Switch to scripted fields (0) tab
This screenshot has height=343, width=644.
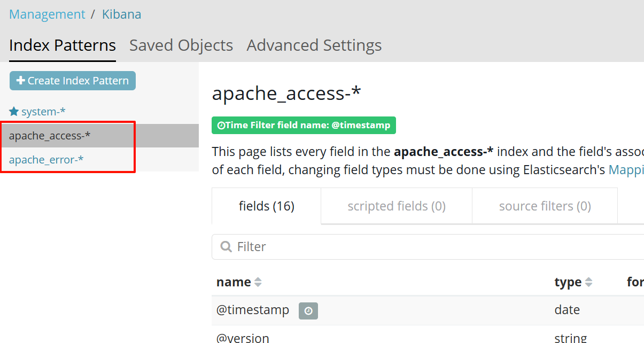(x=397, y=206)
